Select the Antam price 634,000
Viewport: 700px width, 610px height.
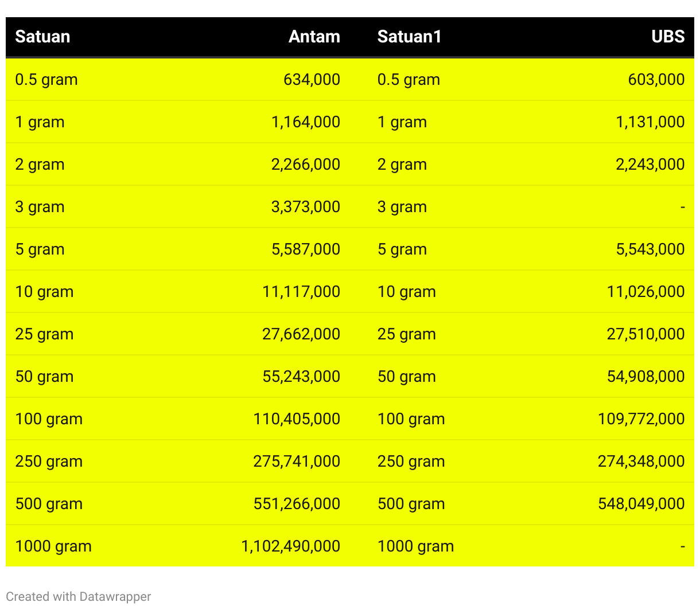point(312,80)
